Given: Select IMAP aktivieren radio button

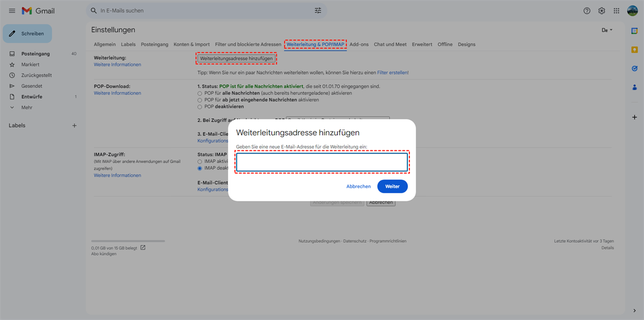Looking at the screenshot, I should point(200,161).
